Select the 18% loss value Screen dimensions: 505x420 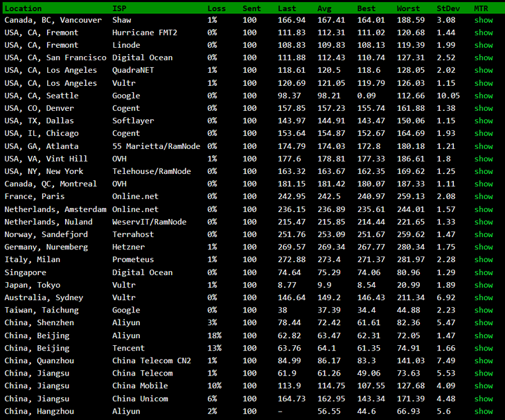[x=214, y=335]
